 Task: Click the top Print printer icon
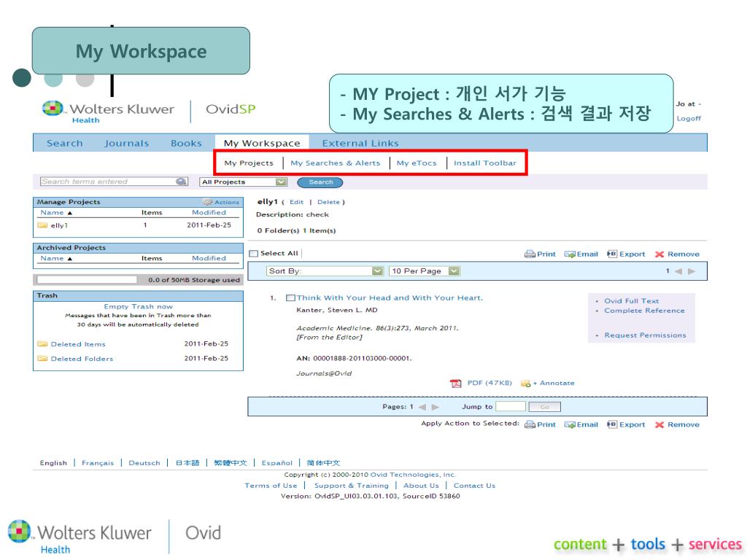[x=530, y=254]
